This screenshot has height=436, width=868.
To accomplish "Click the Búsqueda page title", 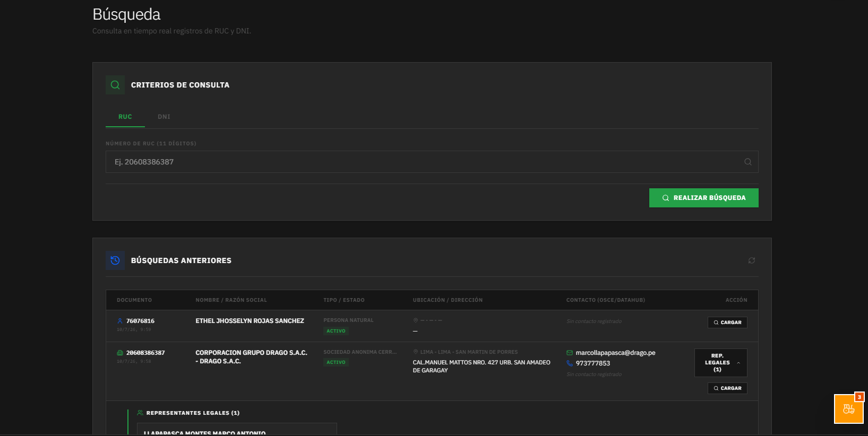I will 126,14.
